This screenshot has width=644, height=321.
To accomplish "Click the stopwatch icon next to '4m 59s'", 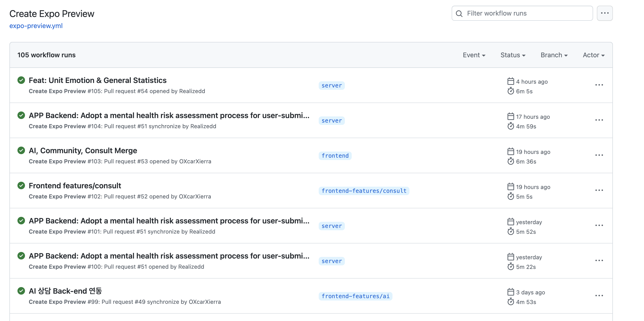I will pos(511,127).
